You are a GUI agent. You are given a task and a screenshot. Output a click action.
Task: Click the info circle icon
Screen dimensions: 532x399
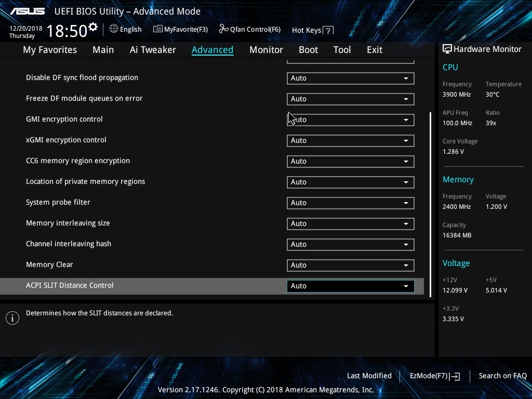[12, 318]
